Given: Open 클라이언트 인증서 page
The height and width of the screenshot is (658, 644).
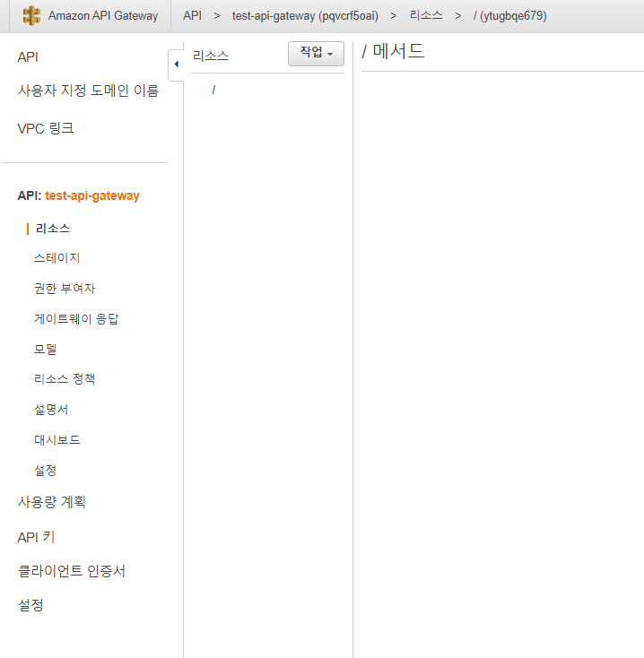Looking at the screenshot, I should point(72,571).
